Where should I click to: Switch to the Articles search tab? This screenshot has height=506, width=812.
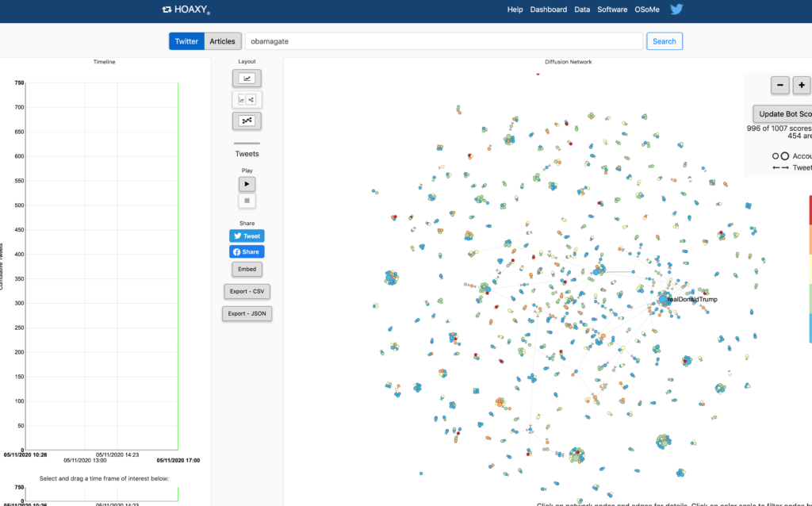[x=222, y=41]
